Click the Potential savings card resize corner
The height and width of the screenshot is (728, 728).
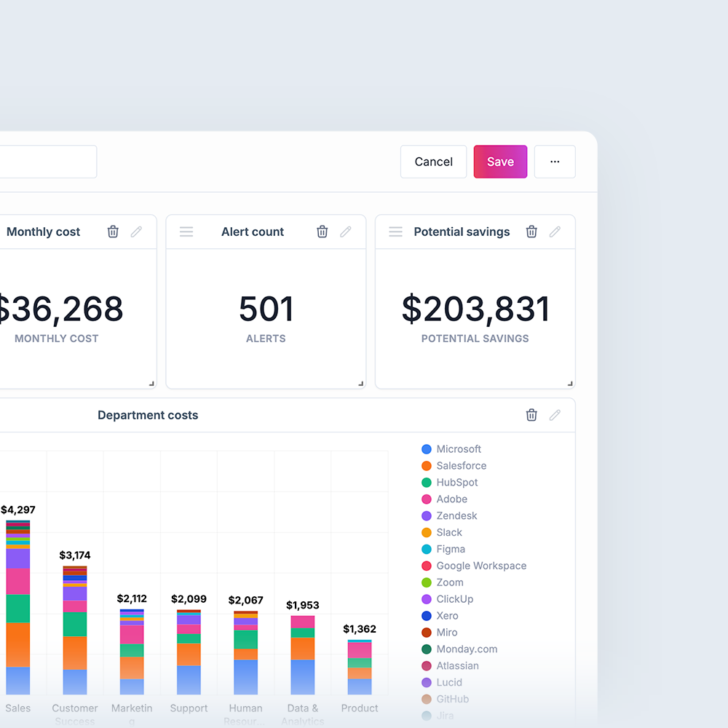(570, 384)
